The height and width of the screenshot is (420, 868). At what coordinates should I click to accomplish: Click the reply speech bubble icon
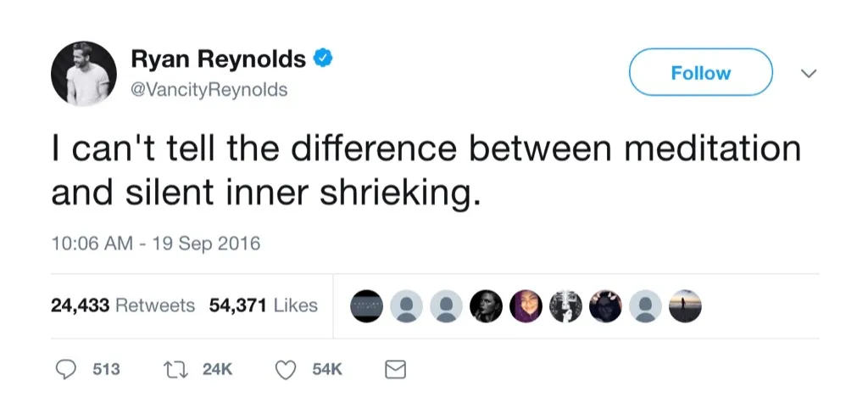pos(64,370)
